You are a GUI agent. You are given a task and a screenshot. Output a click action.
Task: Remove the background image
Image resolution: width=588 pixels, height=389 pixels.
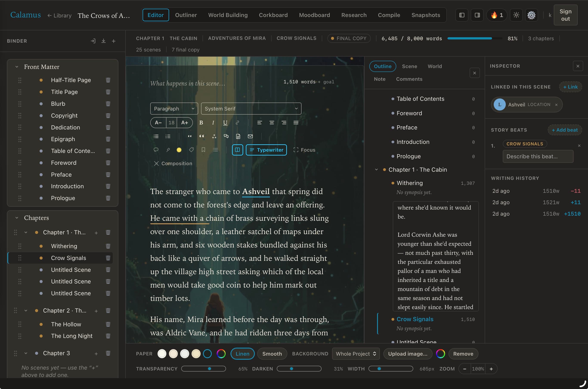[x=463, y=354]
